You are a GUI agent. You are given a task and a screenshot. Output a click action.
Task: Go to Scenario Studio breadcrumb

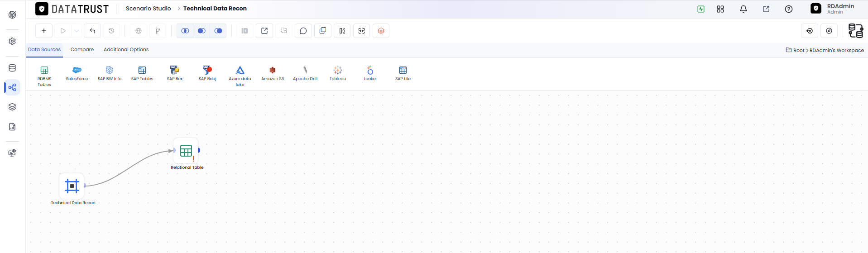(149, 9)
